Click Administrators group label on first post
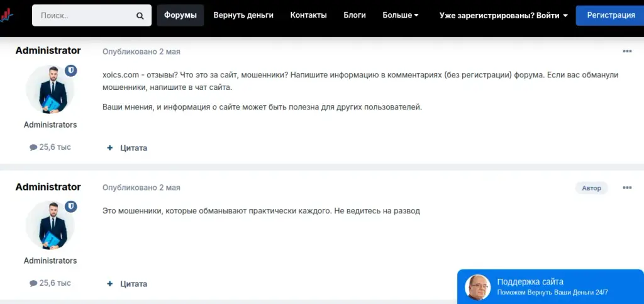Screen dimensions: 644x304 click(50, 125)
